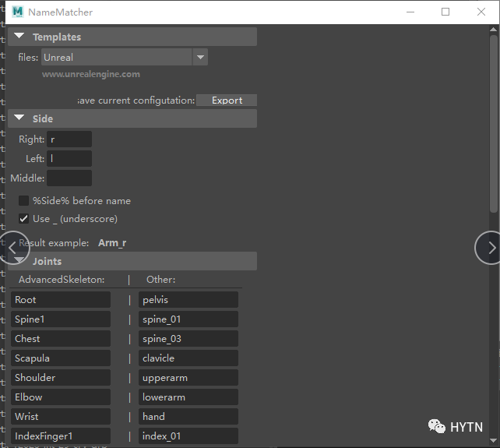Enable %Side% before name checkbox
This screenshot has height=448, width=500.
(x=24, y=201)
